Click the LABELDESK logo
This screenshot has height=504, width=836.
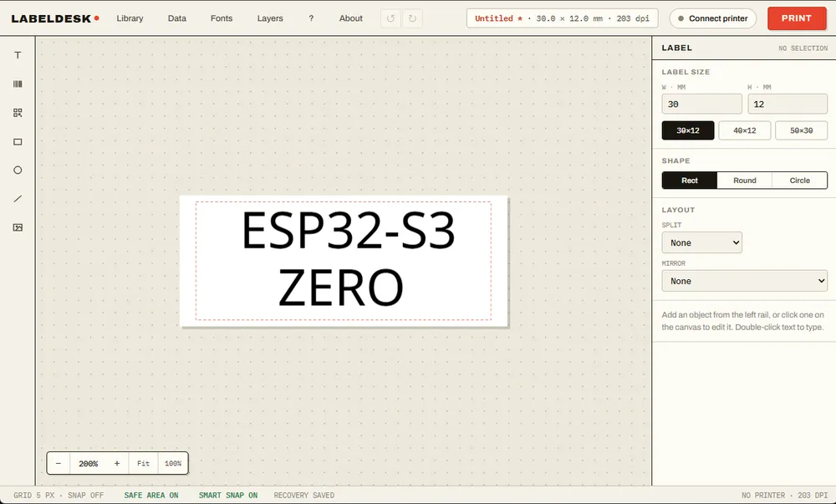55,18
